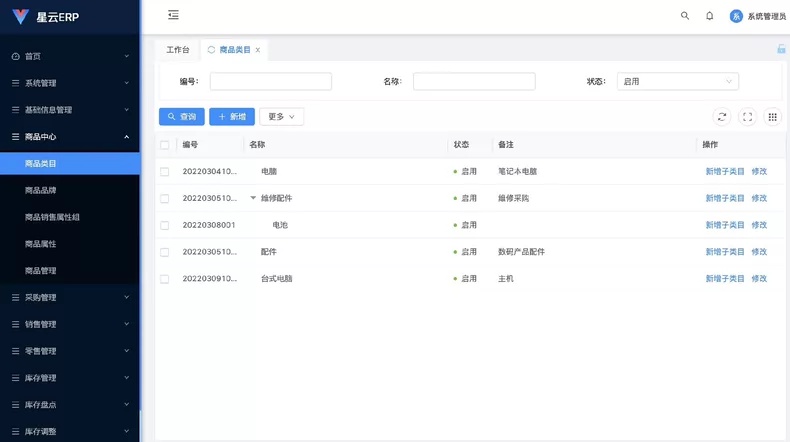Click the 商品中心 list icon
Image resolution: width=790 pixels, height=442 pixels.
point(16,137)
